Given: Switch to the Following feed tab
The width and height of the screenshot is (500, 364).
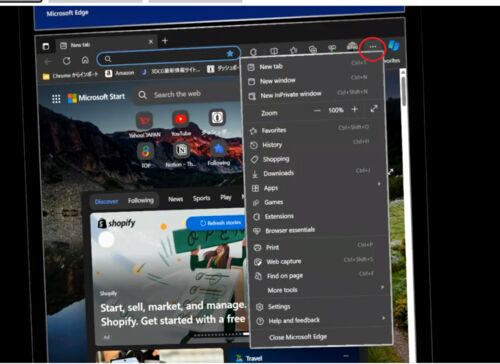Looking at the screenshot, I should click(x=141, y=200).
